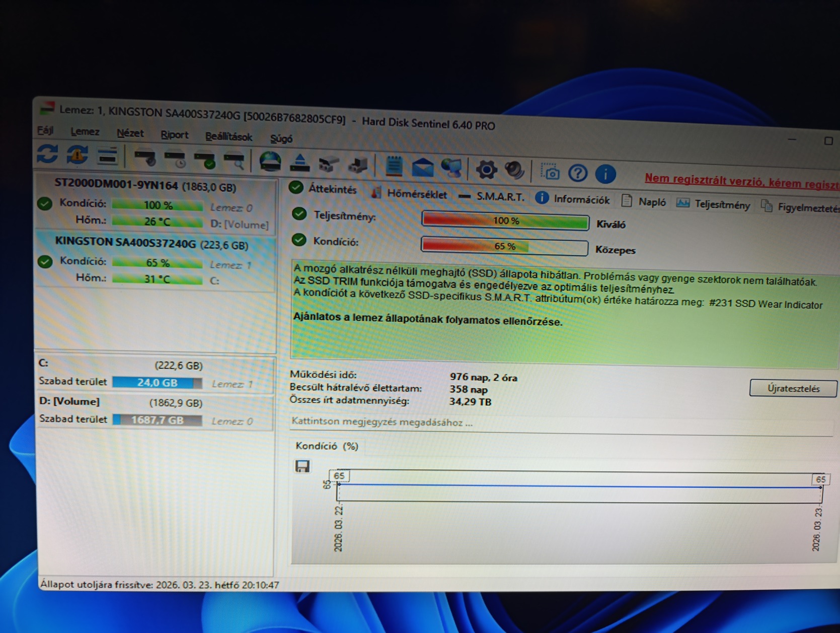840x633 pixels.
Task: Click the camera screenshot toolbar icon
Action: pos(550,172)
